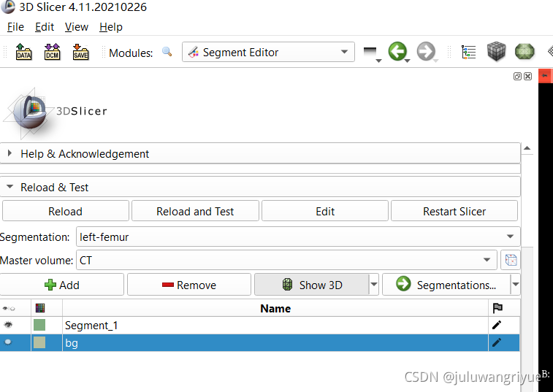Open the File menu

pyautogui.click(x=15, y=27)
